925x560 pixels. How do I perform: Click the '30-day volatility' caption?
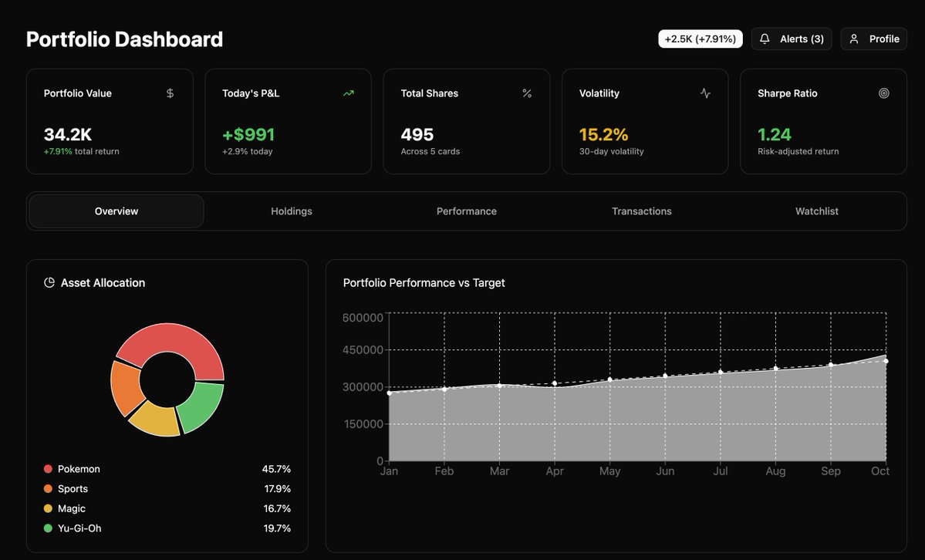[611, 152]
